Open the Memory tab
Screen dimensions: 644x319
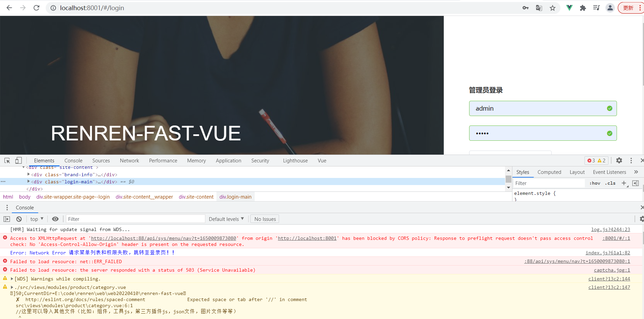pyautogui.click(x=197, y=161)
